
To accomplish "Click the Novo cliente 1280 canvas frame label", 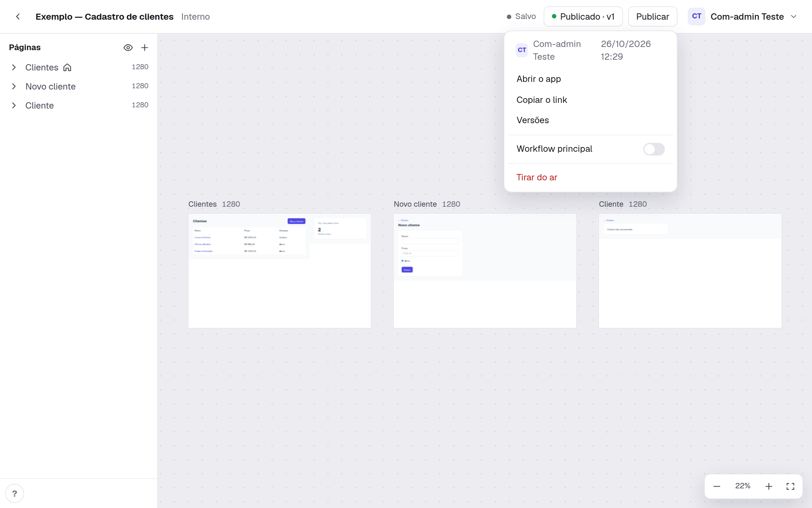I will 427,204.
